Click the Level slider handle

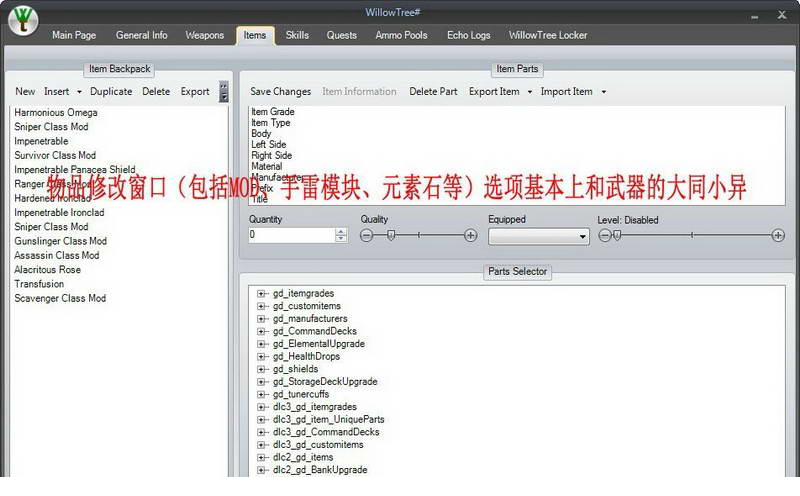click(617, 235)
